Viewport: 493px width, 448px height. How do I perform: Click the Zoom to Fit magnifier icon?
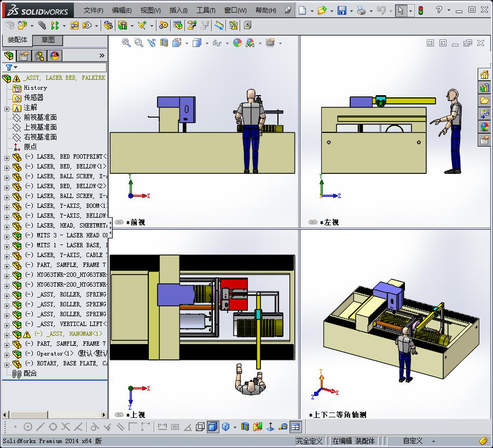[x=126, y=43]
